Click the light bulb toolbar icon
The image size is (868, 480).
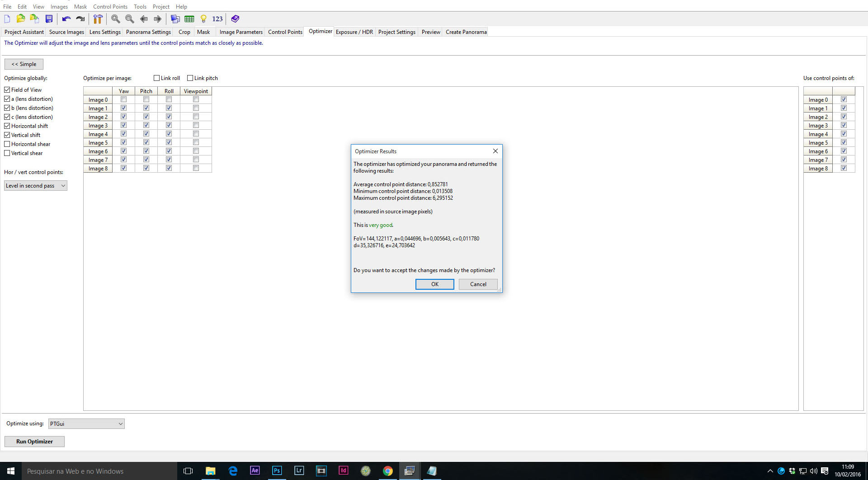point(203,19)
